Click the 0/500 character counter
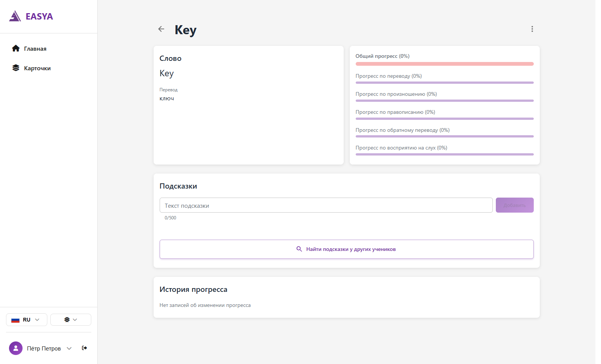 click(170, 218)
